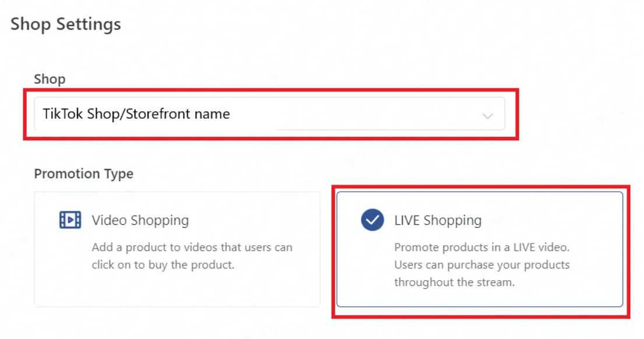This screenshot has width=644, height=339.
Task: Click the red highlight border around Shop dropdown
Action: coord(271,91)
